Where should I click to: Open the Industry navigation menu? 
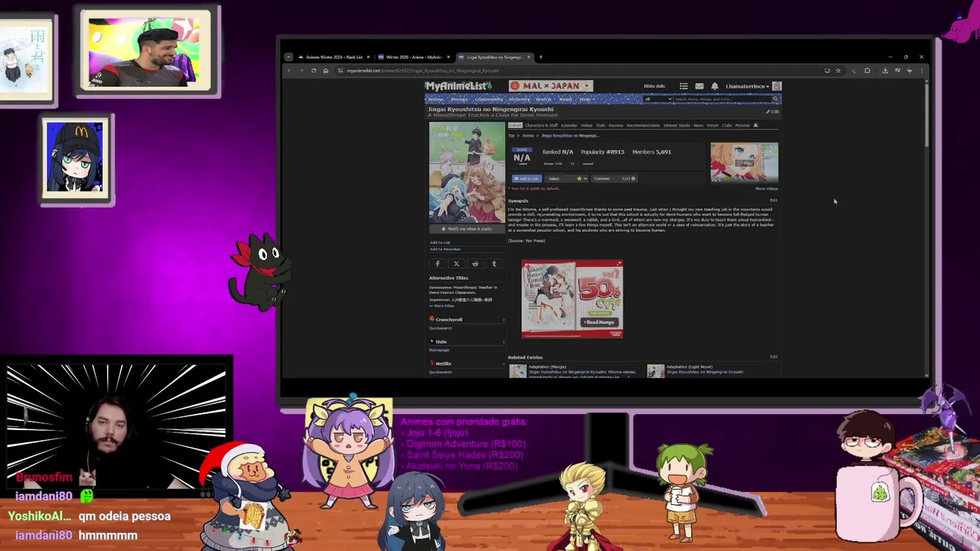[x=519, y=99]
